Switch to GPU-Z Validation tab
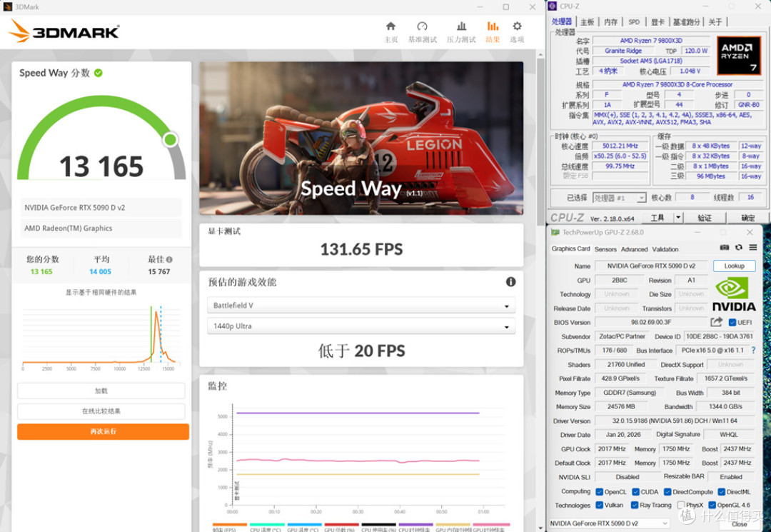The height and width of the screenshot is (532, 771). click(665, 249)
